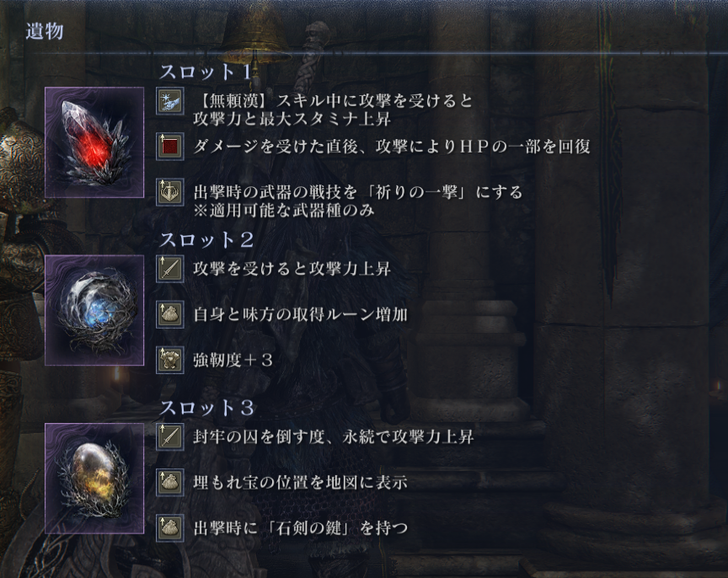The width and height of the screenshot is (728, 578).
Task: Click the 自身と味方の取得ルーン増加 effect text
Action: [301, 315]
